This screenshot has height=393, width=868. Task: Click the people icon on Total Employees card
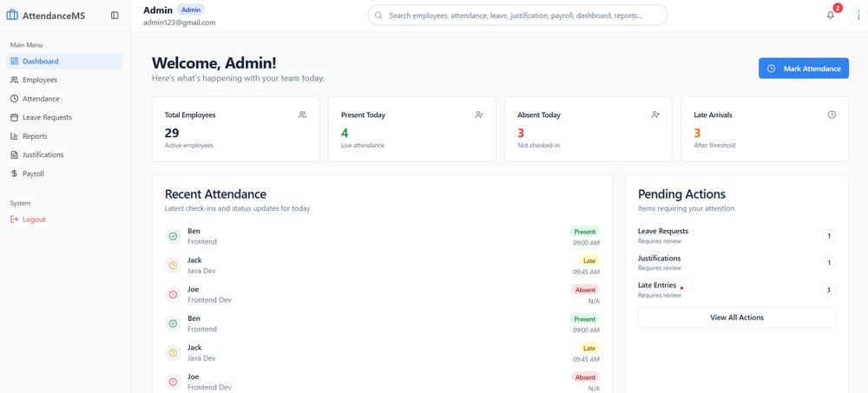click(x=302, y=115)
